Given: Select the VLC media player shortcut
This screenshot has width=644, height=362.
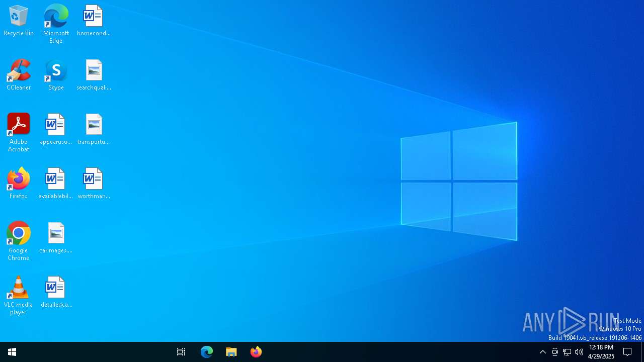Looking at the screenshot, I should click(x=19, y=296).
